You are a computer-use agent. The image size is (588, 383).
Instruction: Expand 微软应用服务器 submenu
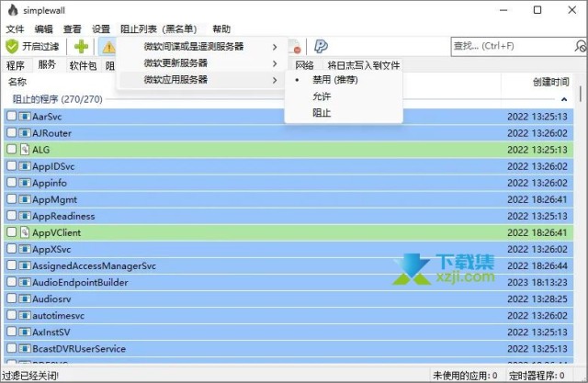[201, 80]
